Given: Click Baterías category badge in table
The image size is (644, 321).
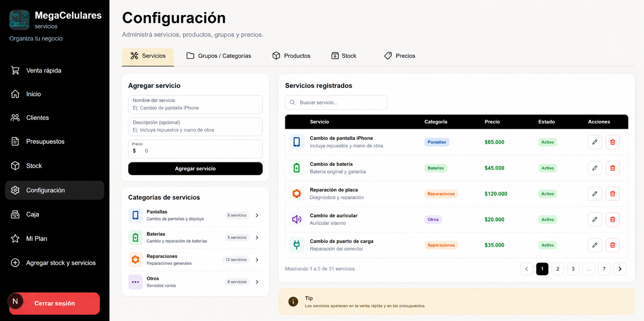Looking at the screenshot, I should [x=436, y=168].
